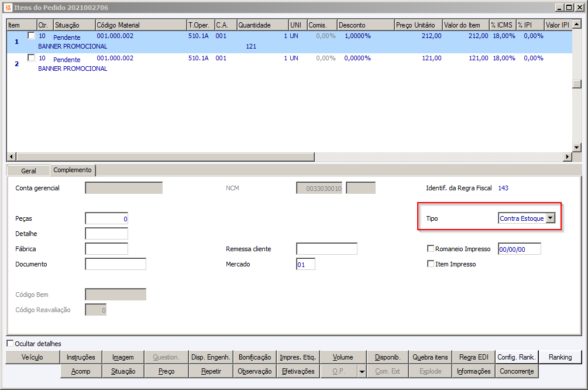This screenshot has height=390, width=588.
Task: Click the Disponib. button
Action: click(388, 357)
